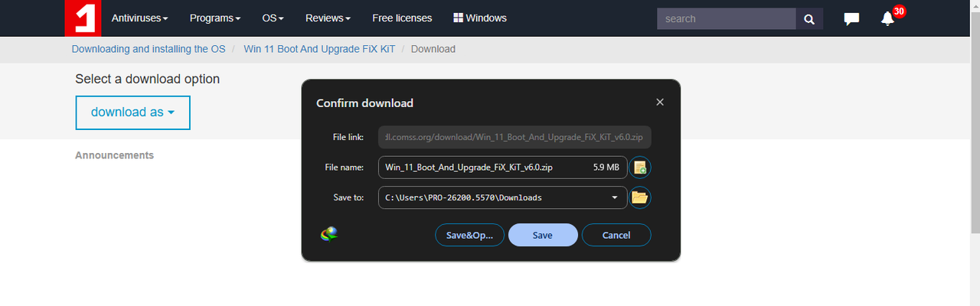980x306 pixels.
Task: Open the OS dropdown menu
Action: 273,18
